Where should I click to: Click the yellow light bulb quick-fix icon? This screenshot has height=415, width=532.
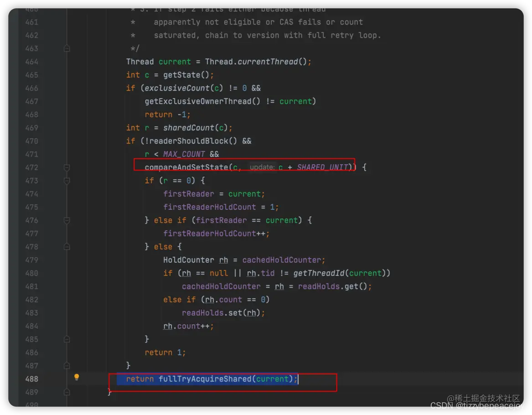77,377
